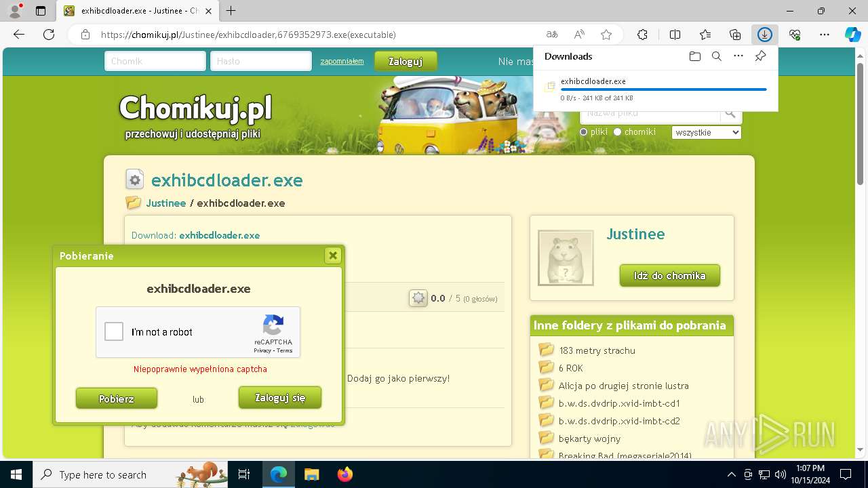868x488 pixels.
Task: Click the Zaloguj button in header
Action: click(x=406, y=61)
